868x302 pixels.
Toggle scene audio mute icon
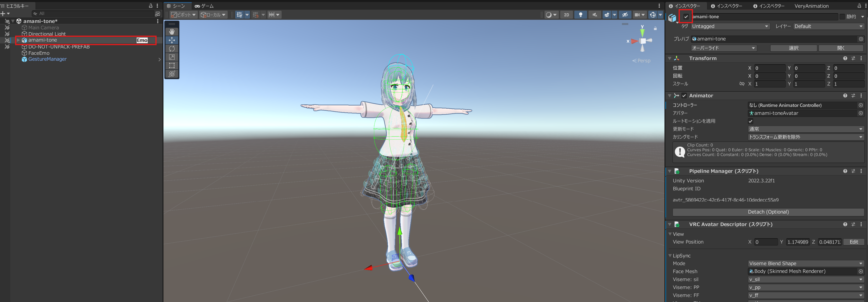click(x=595, y=15)
